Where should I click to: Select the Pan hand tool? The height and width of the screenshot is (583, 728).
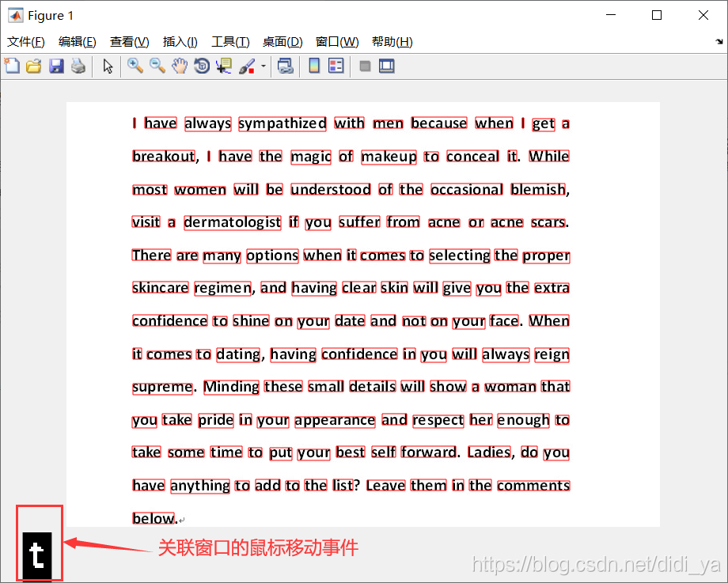tap(180, 66)
